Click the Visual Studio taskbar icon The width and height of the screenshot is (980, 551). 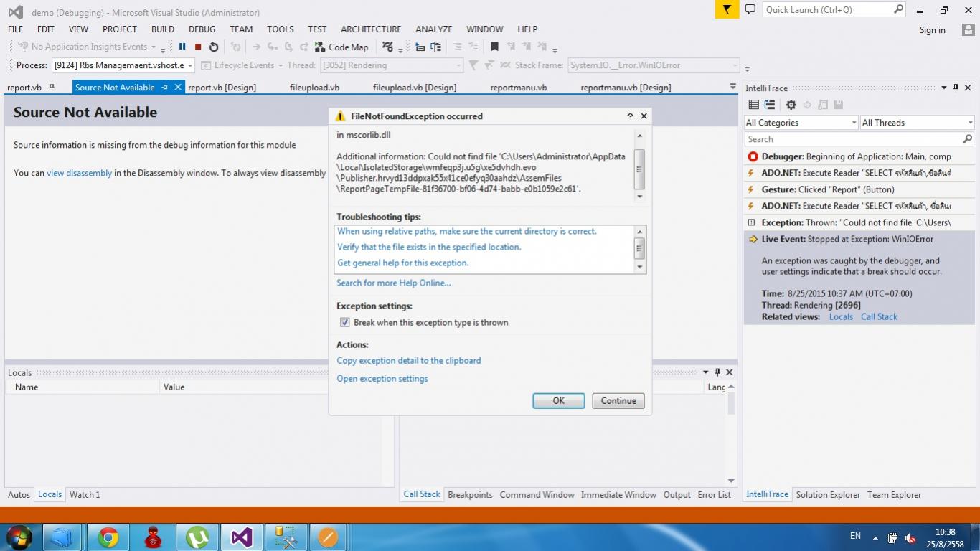tap(242, 537)
